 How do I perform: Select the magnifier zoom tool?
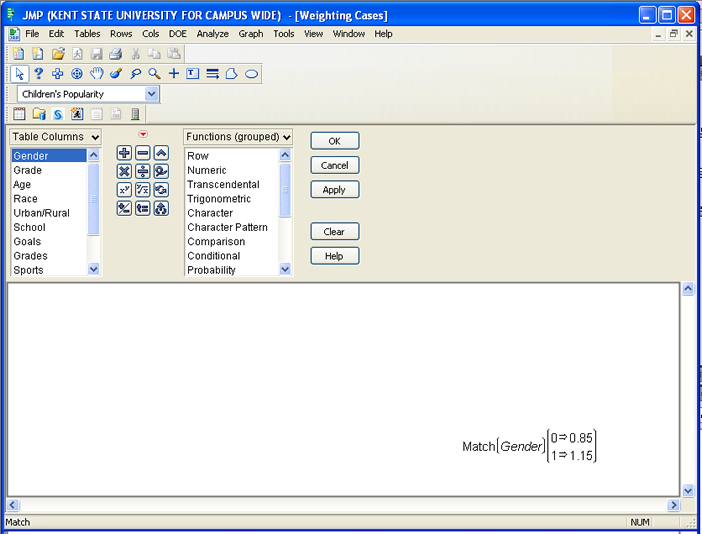[x=154, y=73]
